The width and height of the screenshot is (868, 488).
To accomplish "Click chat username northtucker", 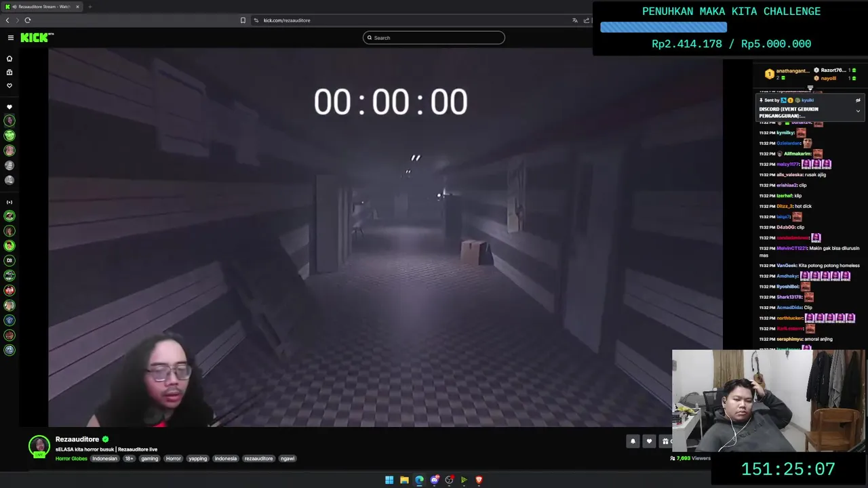I will click(790, 318).
